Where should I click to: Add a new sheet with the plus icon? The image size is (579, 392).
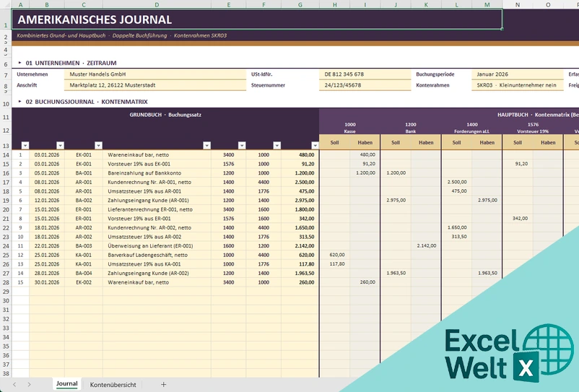coord(164,385)
